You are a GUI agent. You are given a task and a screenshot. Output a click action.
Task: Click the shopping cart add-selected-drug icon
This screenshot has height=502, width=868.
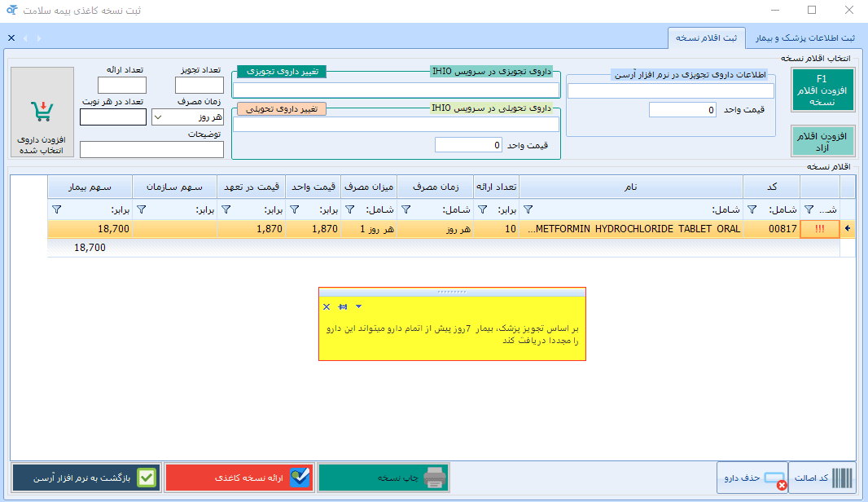pos(42,112)
